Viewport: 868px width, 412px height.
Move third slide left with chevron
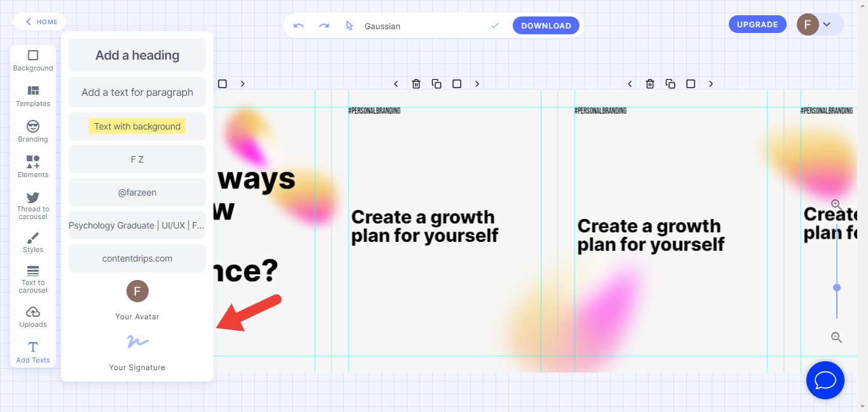pos(630,84)
